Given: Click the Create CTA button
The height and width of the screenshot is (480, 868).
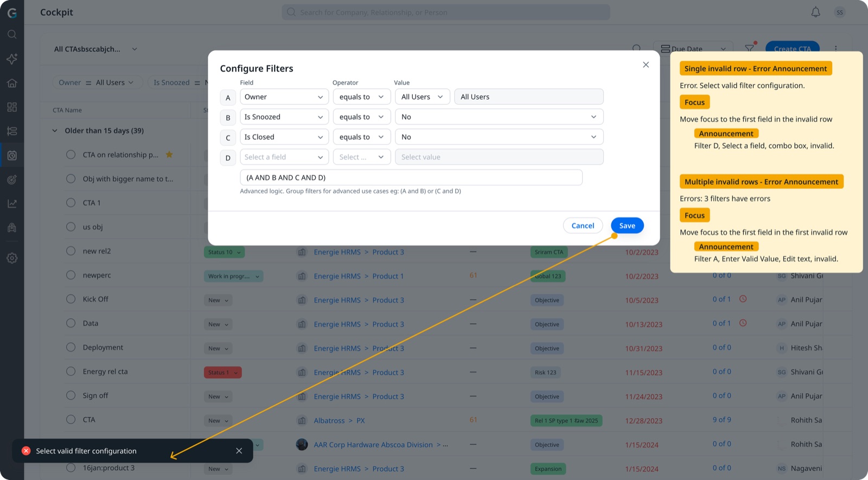Looking at the screenshot, I should pyautogui.click(x=792, y=48).
